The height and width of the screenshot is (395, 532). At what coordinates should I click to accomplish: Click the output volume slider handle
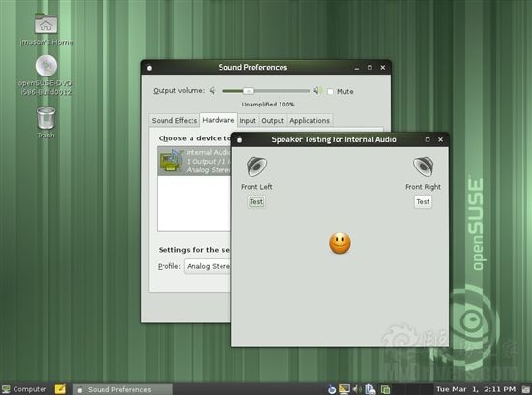(249, 91)
